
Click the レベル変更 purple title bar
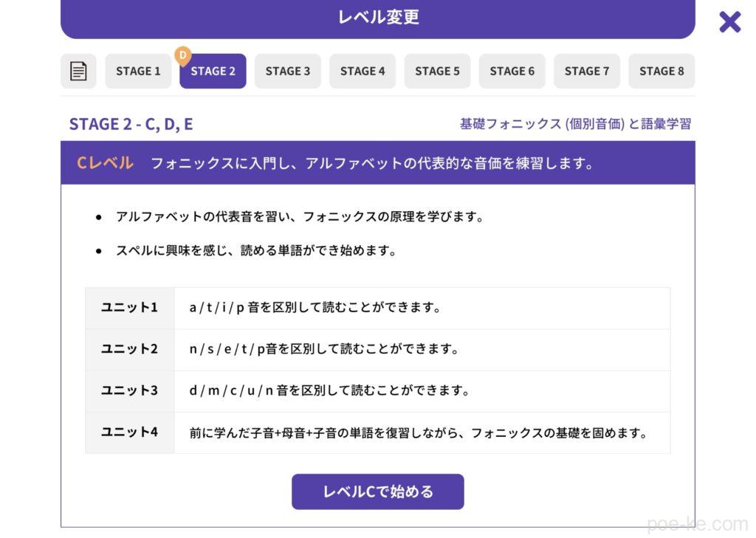[x=377, y=16]
